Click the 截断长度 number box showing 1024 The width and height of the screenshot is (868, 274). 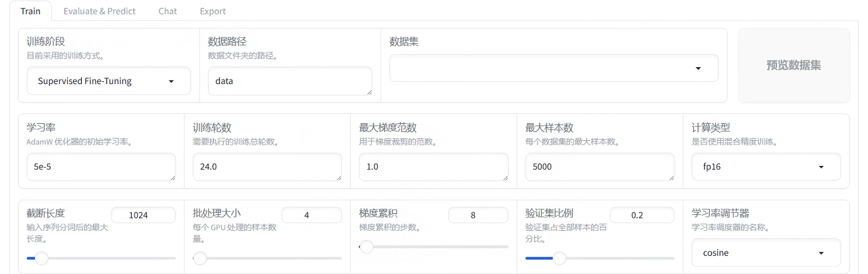(143, 215)
